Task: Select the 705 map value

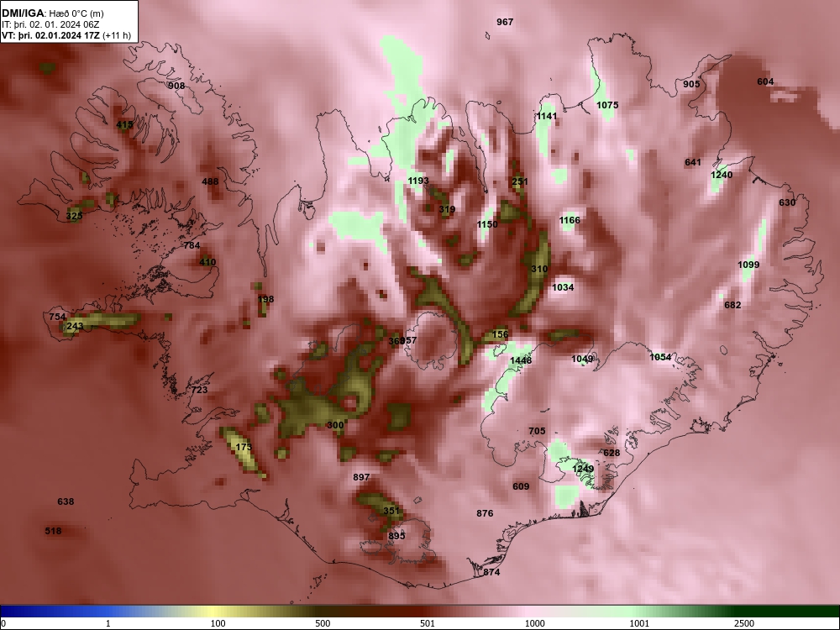Action: [x=537, y=431]
